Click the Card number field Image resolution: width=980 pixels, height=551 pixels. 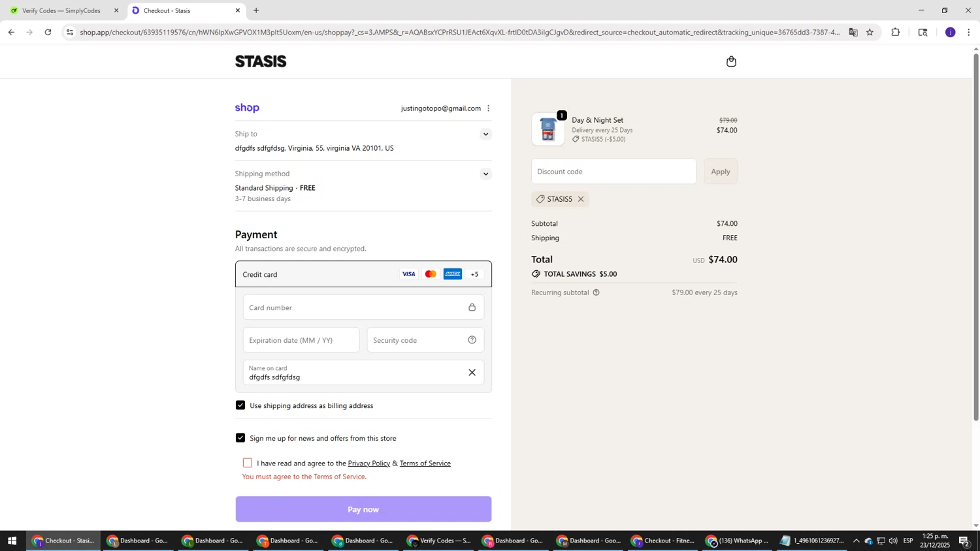coord(363,307)
